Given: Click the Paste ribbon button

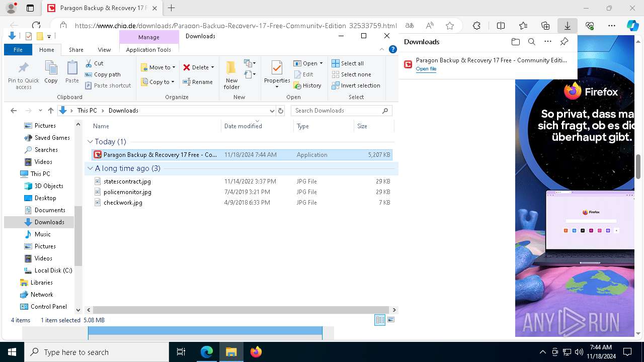Looking at the screenshot, I should point(72,72).
